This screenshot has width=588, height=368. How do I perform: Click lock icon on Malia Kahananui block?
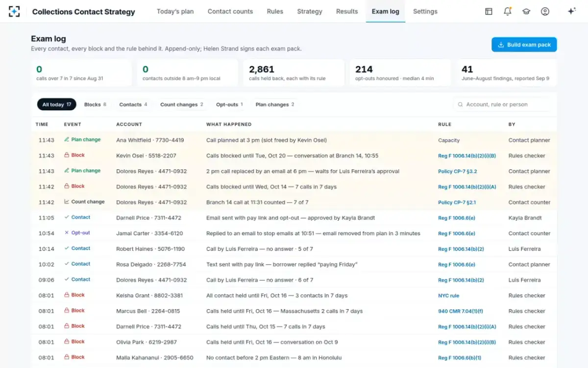(x=67, y=357)
